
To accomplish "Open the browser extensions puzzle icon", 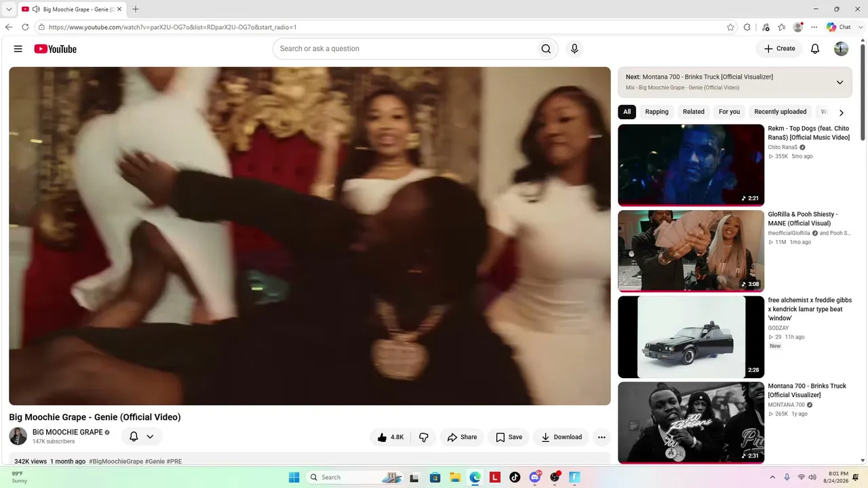I will 747,27.
